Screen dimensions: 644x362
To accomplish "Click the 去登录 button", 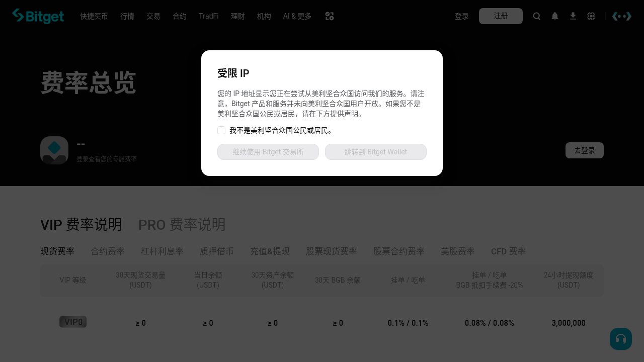I will 585,150.
